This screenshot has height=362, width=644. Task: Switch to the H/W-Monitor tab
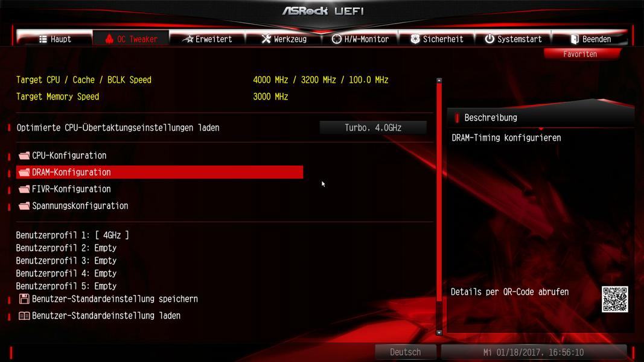click(x=360, y=39)
